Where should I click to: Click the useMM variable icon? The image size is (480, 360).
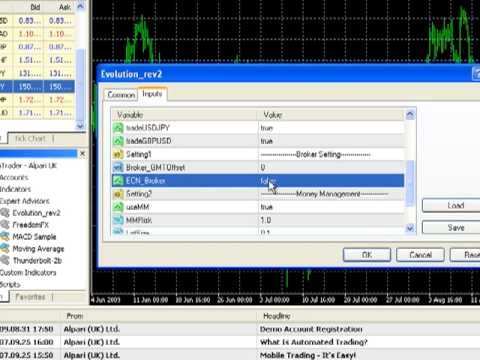pyautogui.click(x=118, y=207)
